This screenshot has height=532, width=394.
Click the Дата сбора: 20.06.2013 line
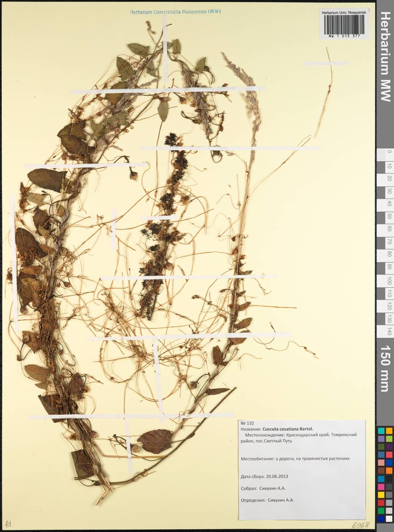pos(264,477)
